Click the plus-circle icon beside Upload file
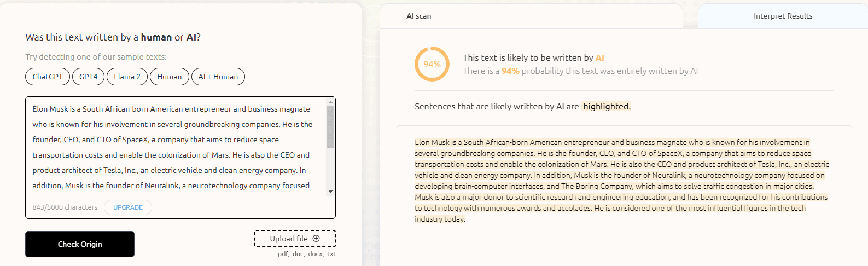 coord(316,239)
